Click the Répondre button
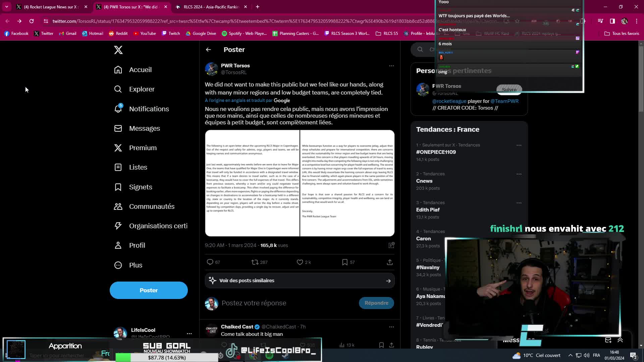The width and height of the screenshot is (644, 362). pyautogui.click(x=376, y=303)
